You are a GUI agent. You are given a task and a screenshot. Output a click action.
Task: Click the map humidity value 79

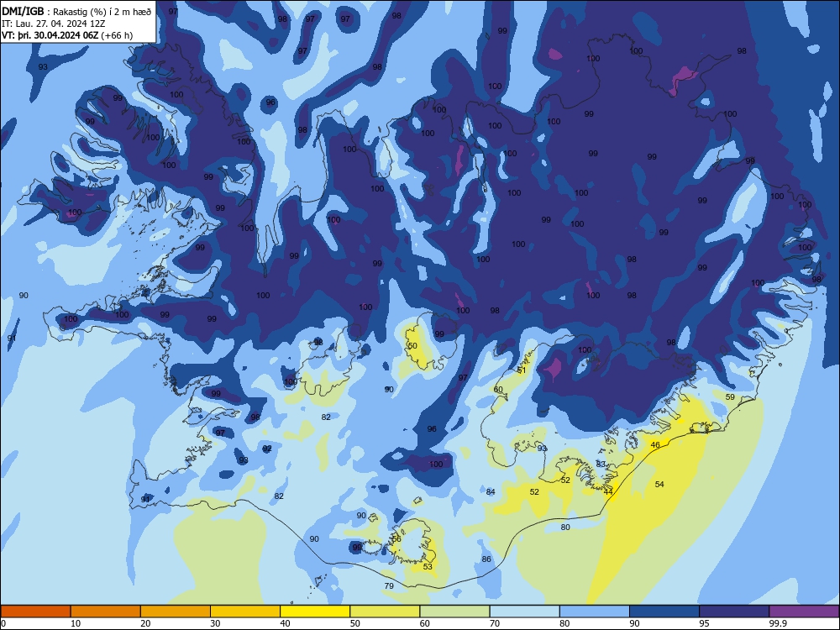point(389,586)
